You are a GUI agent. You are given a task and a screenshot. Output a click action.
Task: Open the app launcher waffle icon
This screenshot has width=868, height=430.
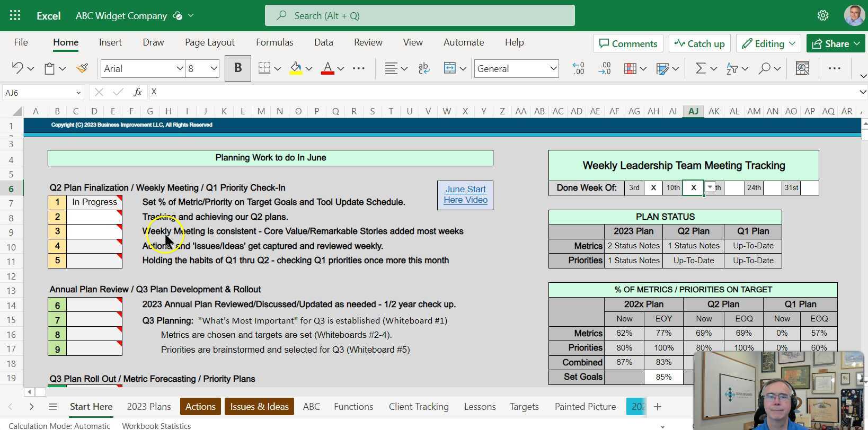click(x=15, y=16)
